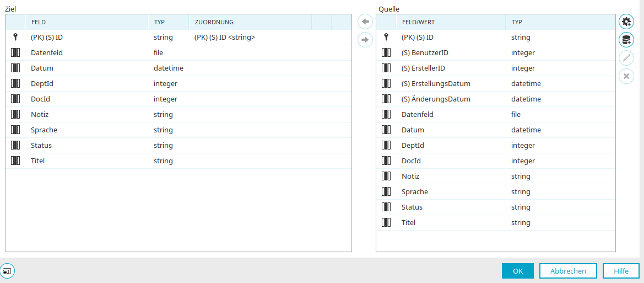
Task: Click column icon beside DocId in Ziel
Action: click(15, 99)
